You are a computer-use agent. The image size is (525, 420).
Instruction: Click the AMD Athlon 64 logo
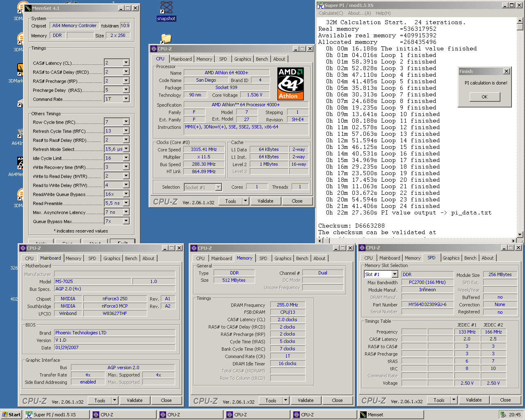[x=291, y=84]
